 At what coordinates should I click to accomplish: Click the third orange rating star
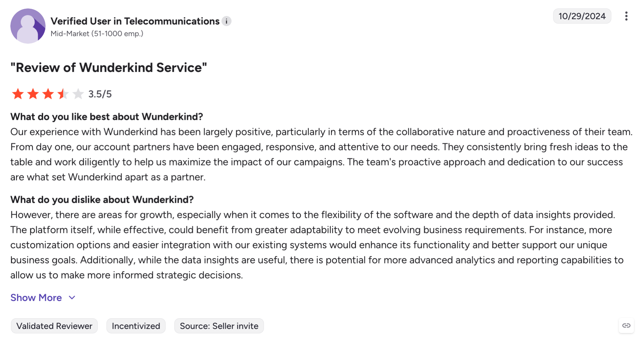tap(48, 94)
